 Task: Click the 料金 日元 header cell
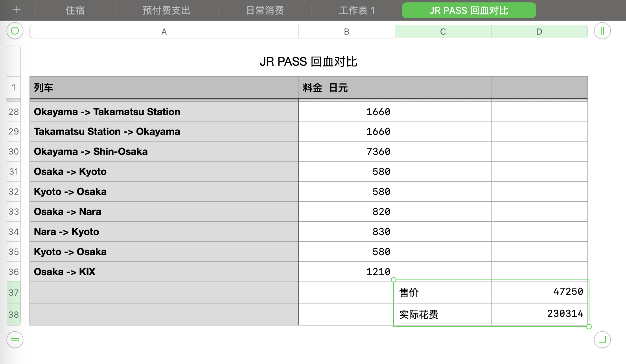pos(346,87)
